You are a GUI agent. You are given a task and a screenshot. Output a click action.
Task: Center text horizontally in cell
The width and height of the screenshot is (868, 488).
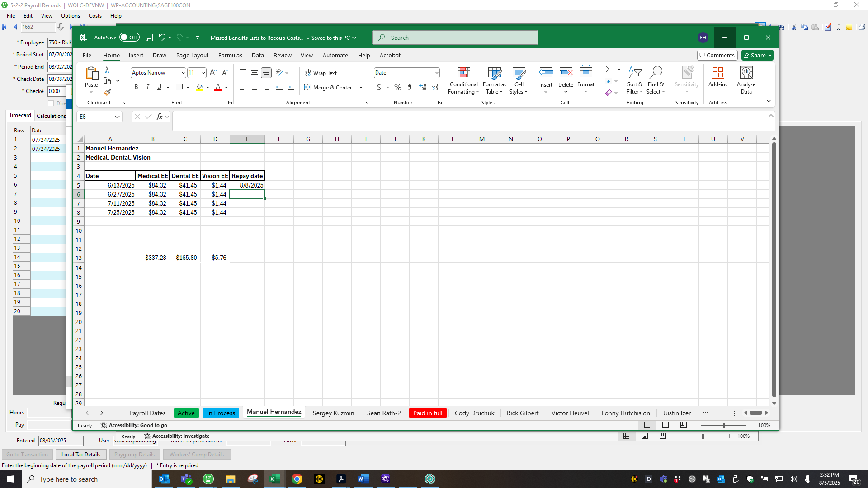coord(255,87)
